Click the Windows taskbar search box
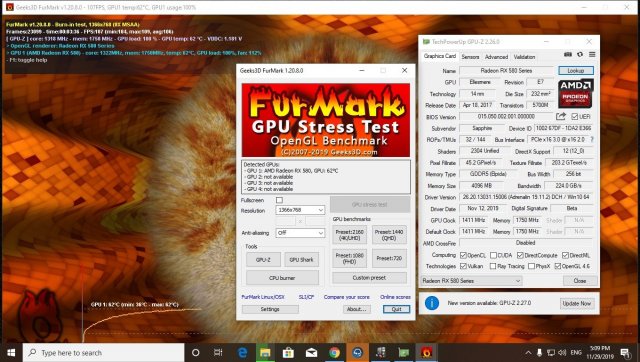Viewport: 640px width, 362px height. click(103, 353)
